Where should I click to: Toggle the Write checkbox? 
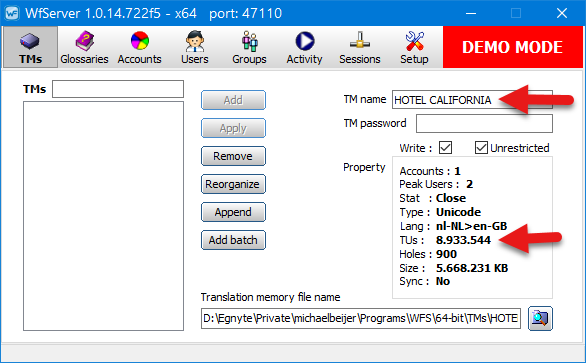(x=445, y=148)
